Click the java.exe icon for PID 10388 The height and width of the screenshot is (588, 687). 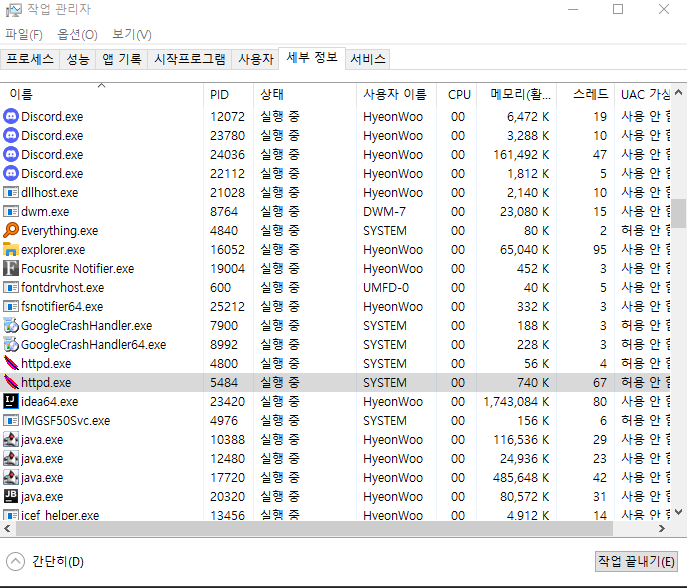pyautogui.click(x=11, y=439)
